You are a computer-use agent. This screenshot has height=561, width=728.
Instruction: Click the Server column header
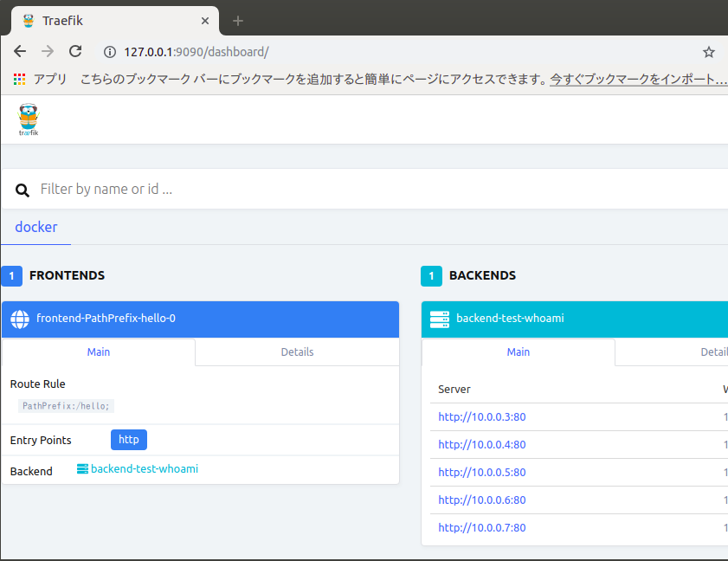click(454, 390)
